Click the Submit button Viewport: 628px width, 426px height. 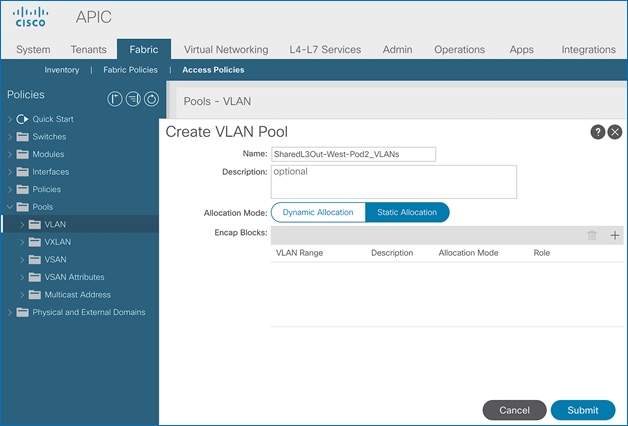coord(583,410)
